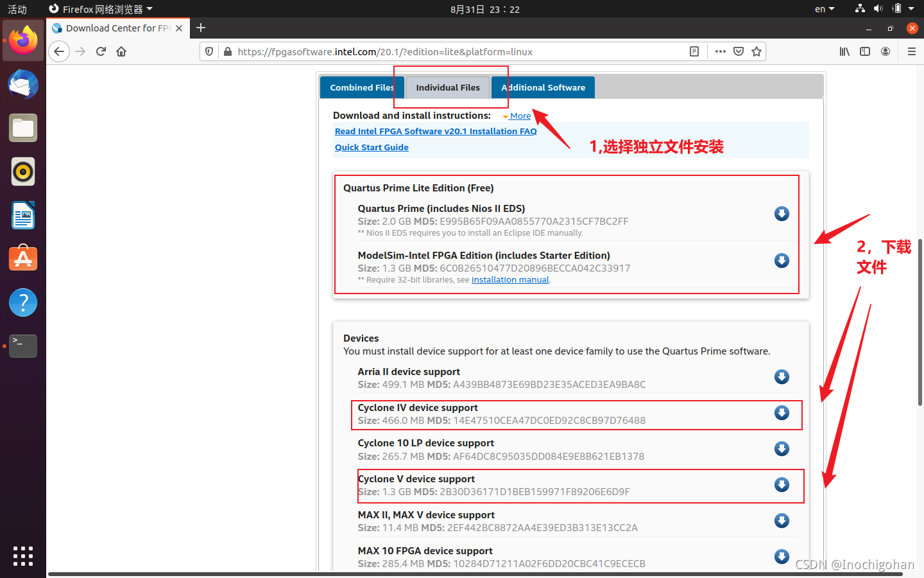Show tracking protection shield info

pyautogui.click(x=209, y=51)
